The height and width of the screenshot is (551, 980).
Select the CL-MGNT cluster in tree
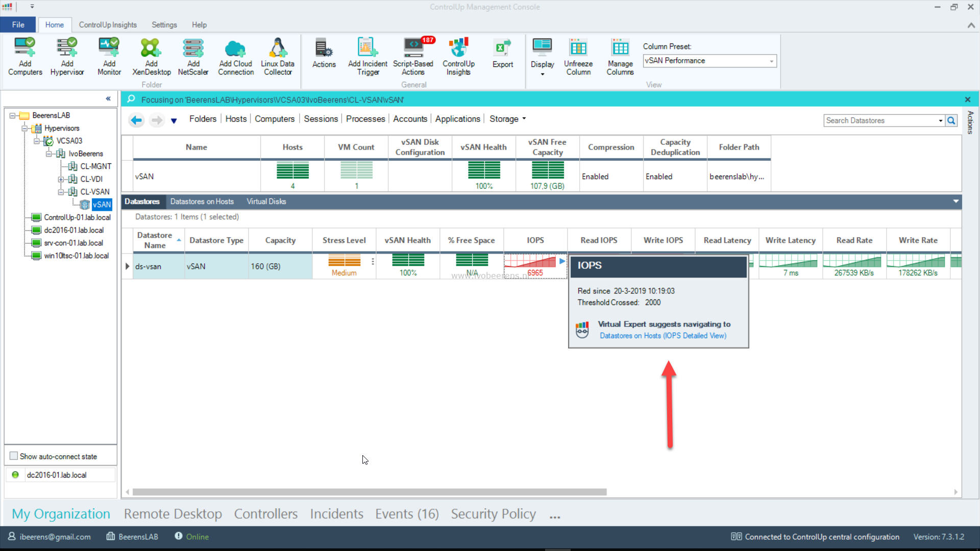(95, 166)
